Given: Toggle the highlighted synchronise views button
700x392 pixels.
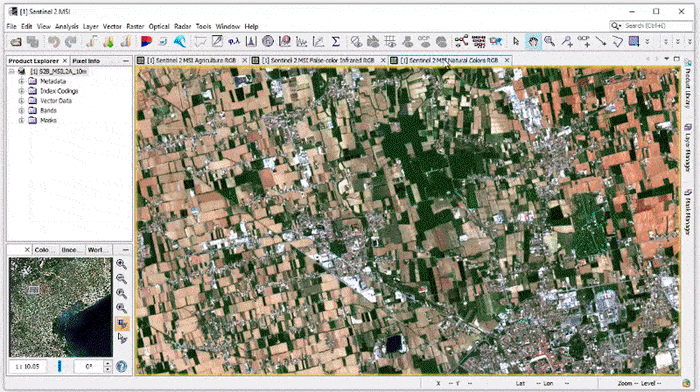Looking at the screenshot, I should 122,323.
